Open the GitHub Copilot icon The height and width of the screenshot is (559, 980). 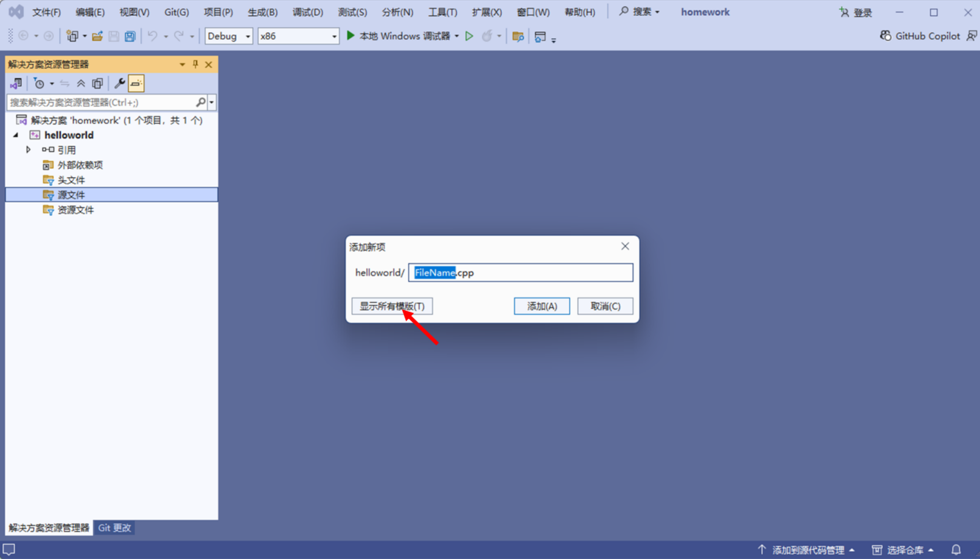coord(885,36)
